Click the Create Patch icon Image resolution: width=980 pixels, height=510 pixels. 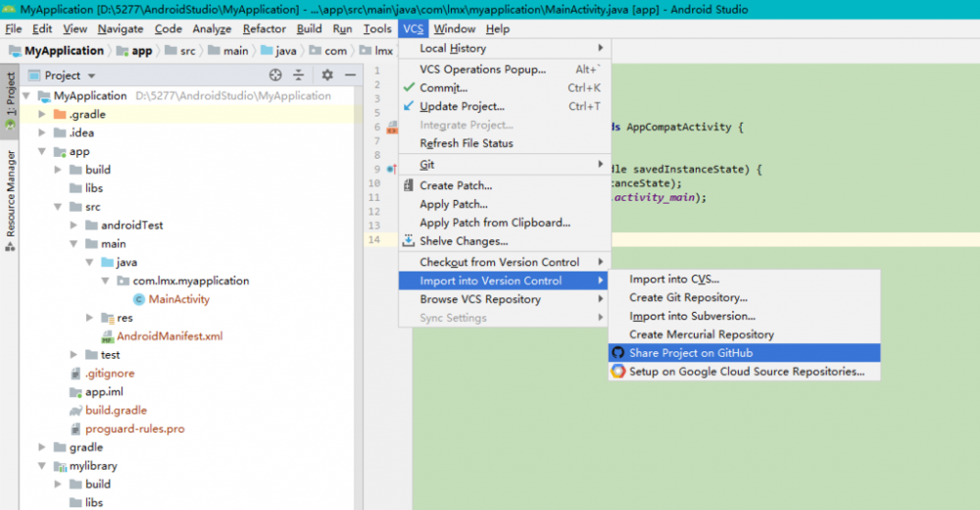[409, 185]
